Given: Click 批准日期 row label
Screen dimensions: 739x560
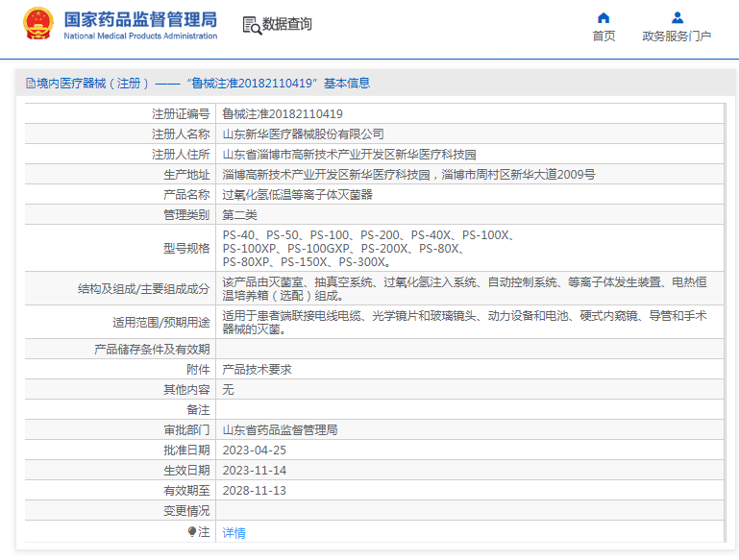Looking at the screenshot, I should [x=186, y=450].
